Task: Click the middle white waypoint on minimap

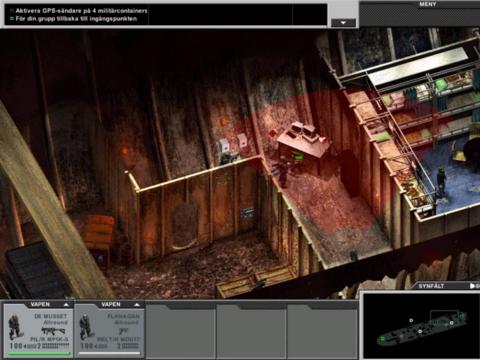Action: 420,331
